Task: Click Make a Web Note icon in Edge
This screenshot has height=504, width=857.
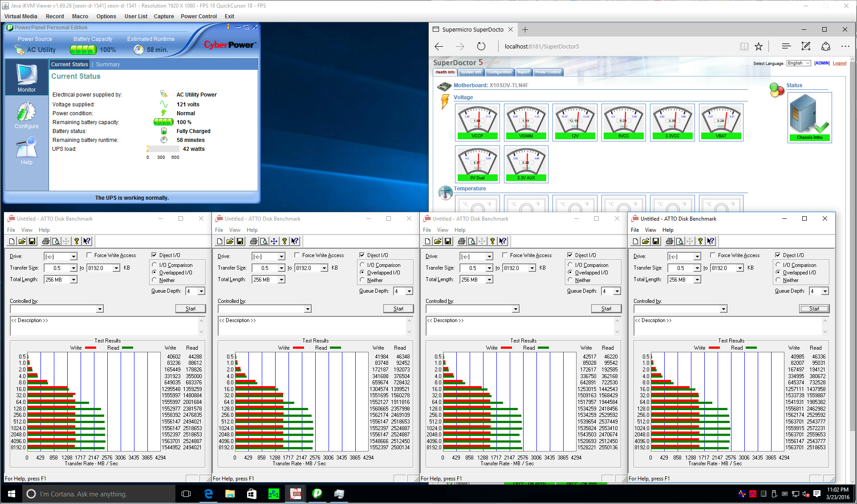Action: click(x=806, y=46)
